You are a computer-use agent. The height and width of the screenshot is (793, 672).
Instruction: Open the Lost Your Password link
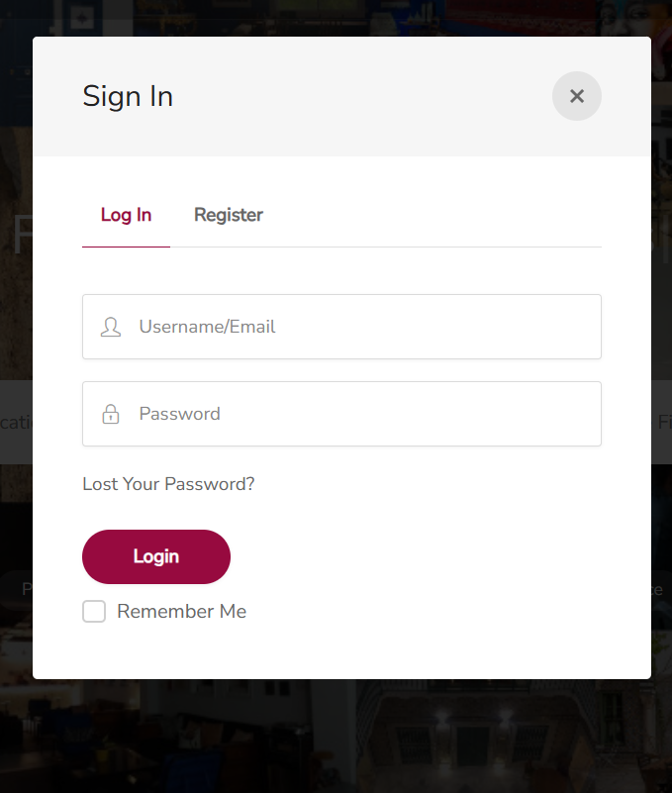(168, 484)
